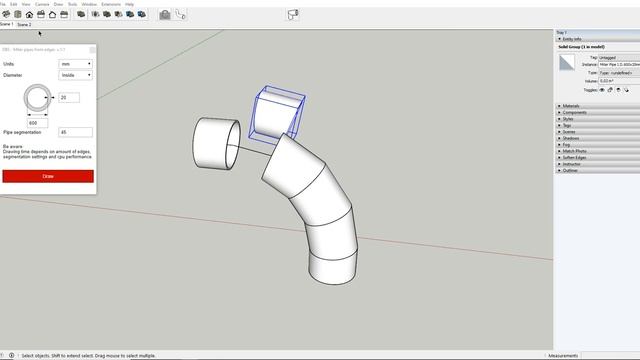Toggle Hidden eye icon in Entity Info

coord(602,90)
